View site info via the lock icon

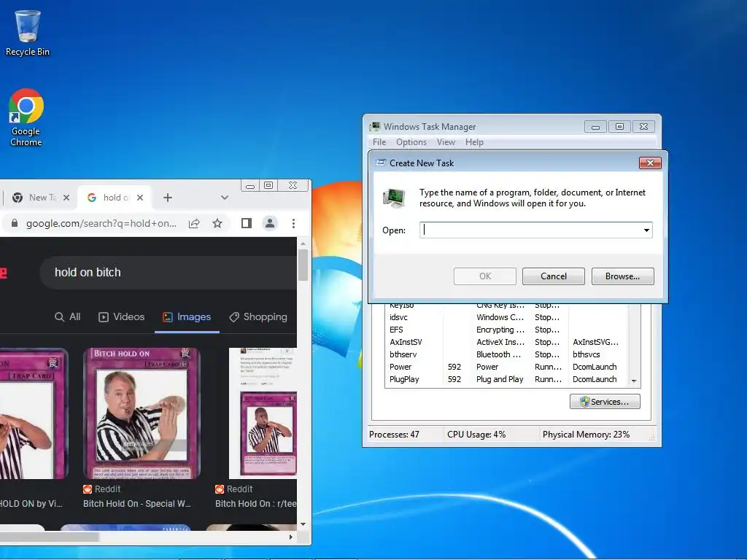pos(15,223)
